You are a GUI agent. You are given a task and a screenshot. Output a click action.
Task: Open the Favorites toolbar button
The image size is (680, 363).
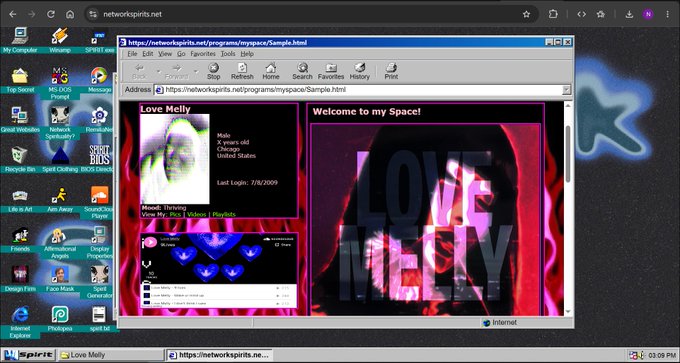click(x=331, y=72)
